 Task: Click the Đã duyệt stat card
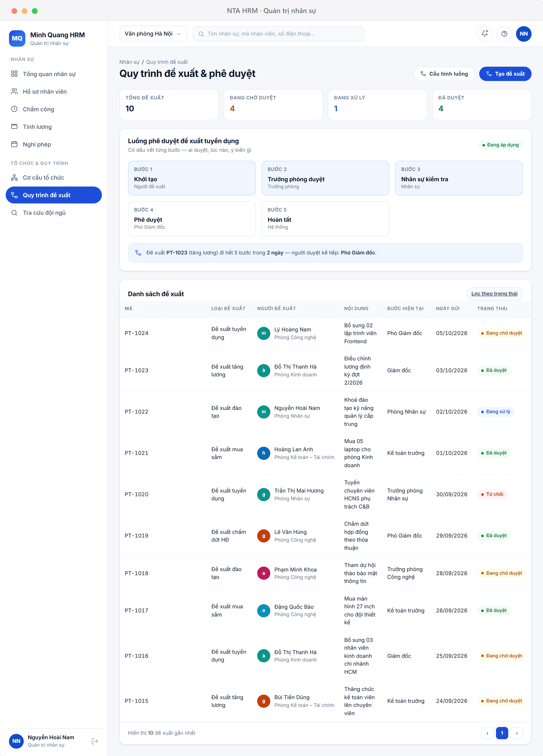pos(482,105)
